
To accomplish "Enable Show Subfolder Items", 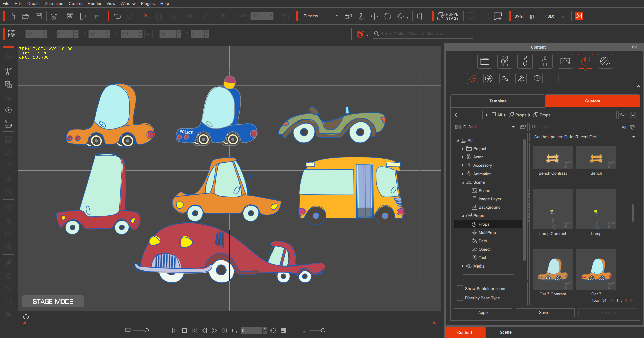I will pyautogui.click(x=460, y=288).
